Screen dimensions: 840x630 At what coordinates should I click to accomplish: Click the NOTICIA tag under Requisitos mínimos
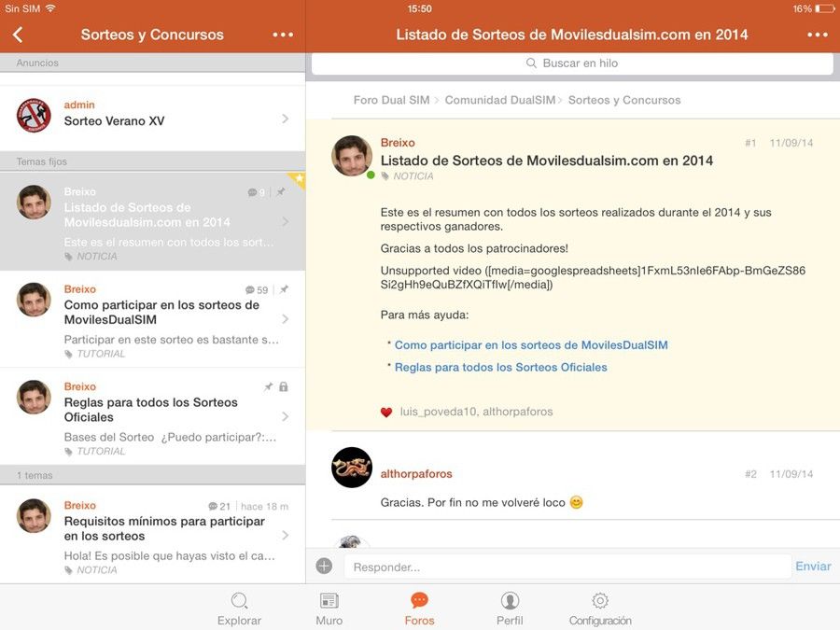91,570
